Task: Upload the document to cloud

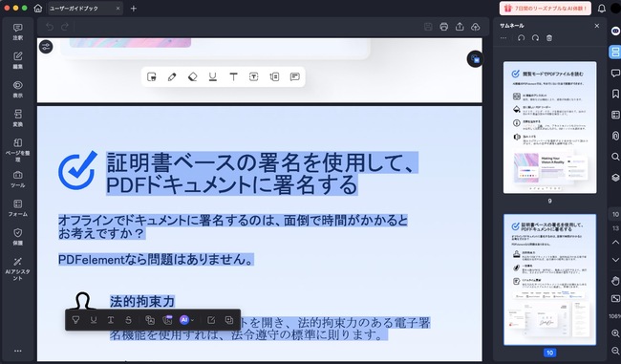Action: click(x=475, y=27)
